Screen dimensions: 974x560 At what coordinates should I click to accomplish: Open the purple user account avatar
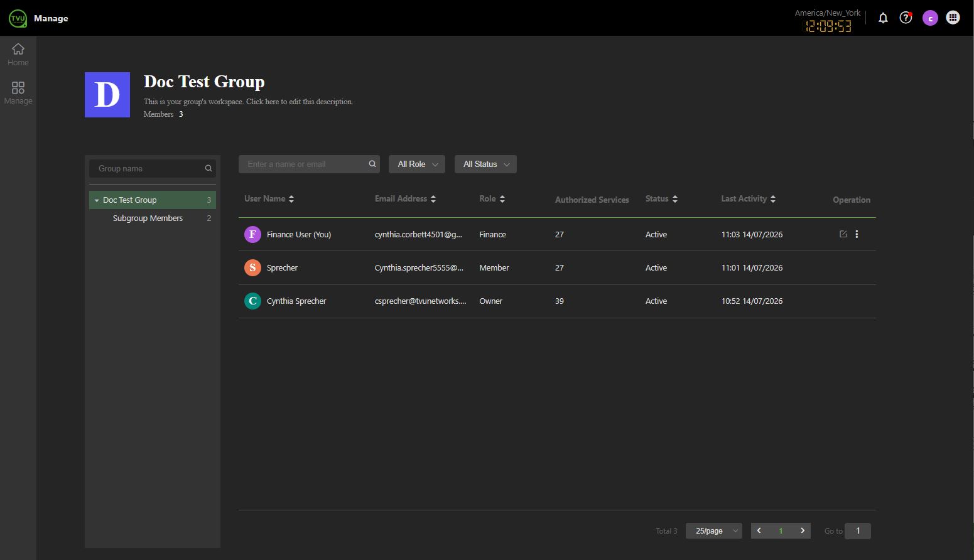click(930, 18)
